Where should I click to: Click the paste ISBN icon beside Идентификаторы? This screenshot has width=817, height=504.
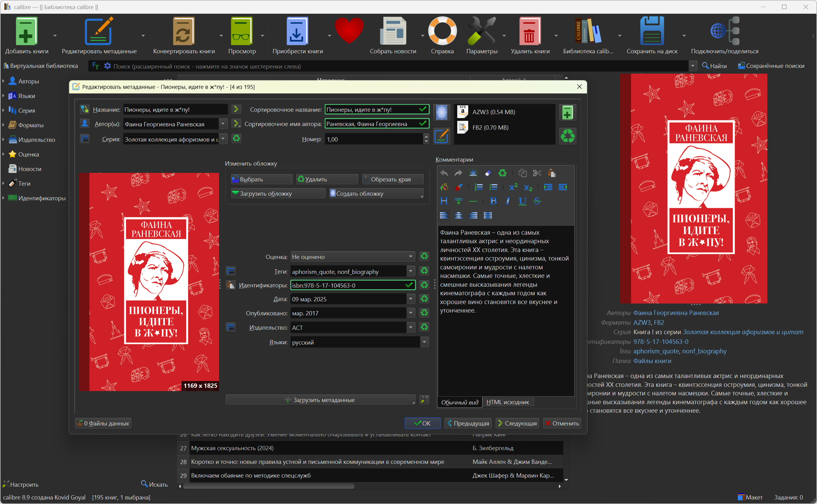(x=231, y=285)
